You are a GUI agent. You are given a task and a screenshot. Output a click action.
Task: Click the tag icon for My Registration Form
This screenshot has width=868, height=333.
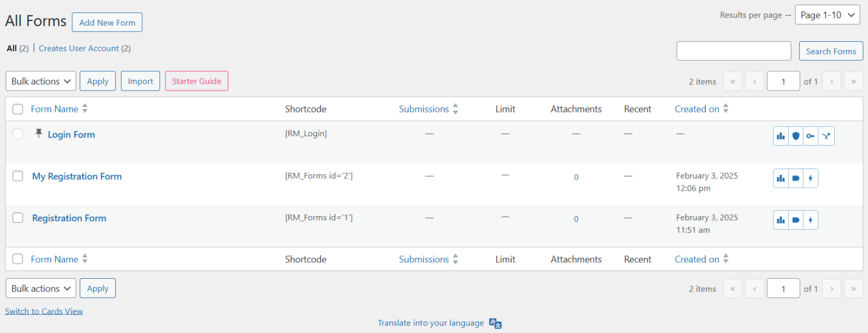coord(796,178)
